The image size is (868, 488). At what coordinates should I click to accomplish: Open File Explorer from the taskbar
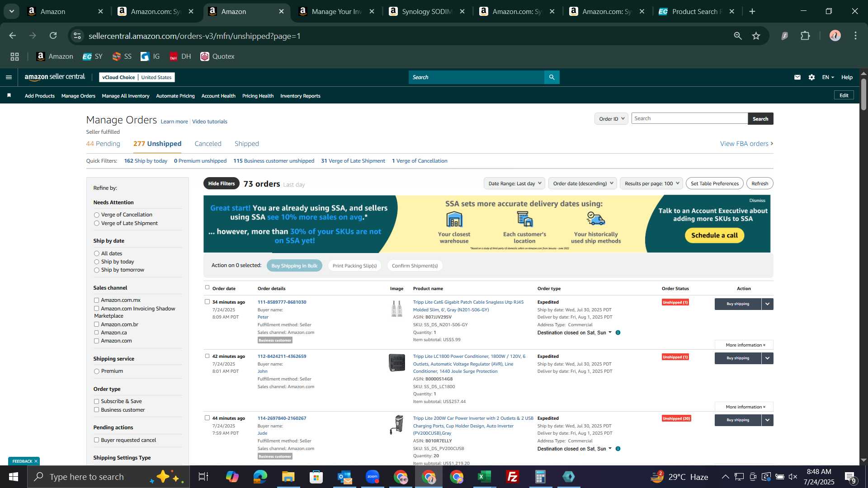(288, 477)
